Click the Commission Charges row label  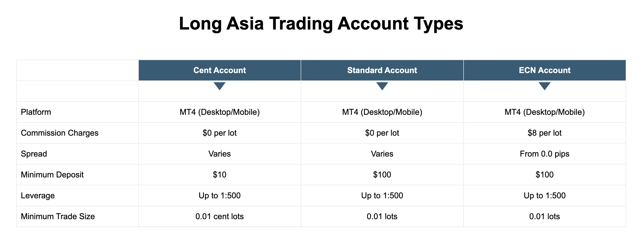(x=60, y=133)
